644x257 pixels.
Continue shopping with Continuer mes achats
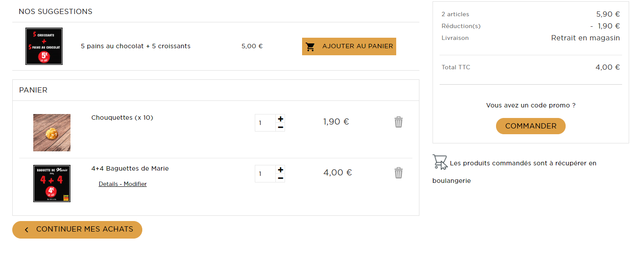coord(77,230)
